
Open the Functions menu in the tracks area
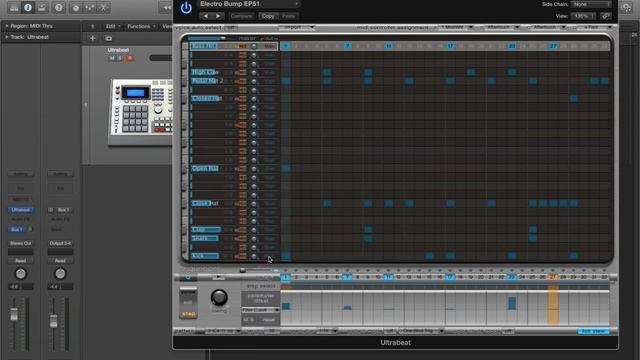click(x=141, y=26)
